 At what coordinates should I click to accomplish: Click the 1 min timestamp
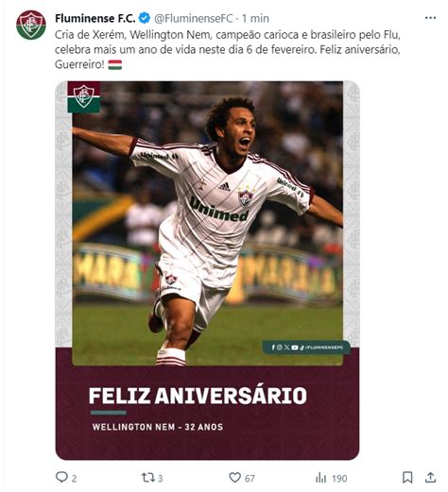[255, 18]
